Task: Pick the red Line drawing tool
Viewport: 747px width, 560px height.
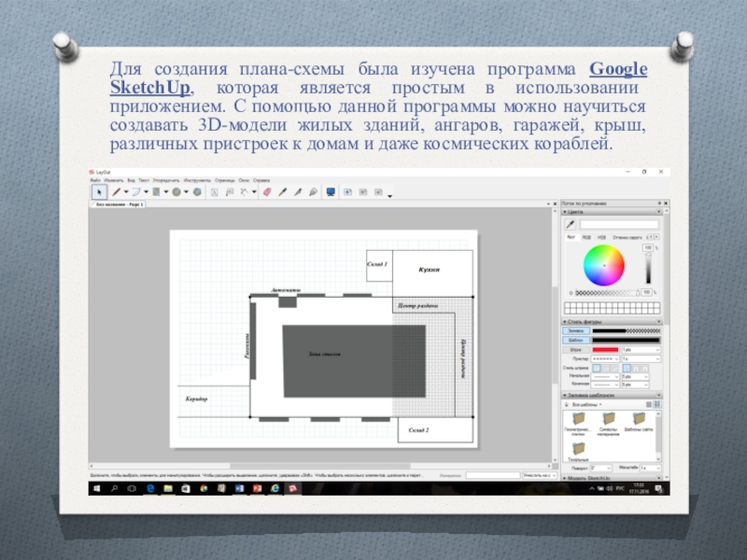Action: click(x=116, y=191)
